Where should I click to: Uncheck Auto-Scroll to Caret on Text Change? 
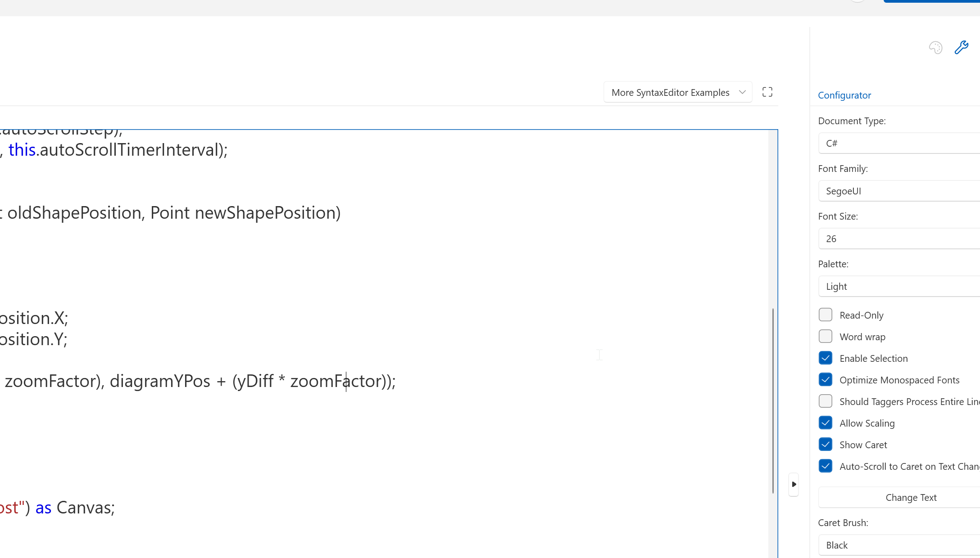tap(825, 466)
